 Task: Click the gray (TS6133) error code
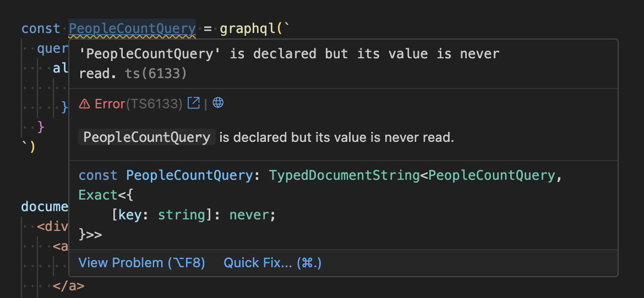coord(154,103)
